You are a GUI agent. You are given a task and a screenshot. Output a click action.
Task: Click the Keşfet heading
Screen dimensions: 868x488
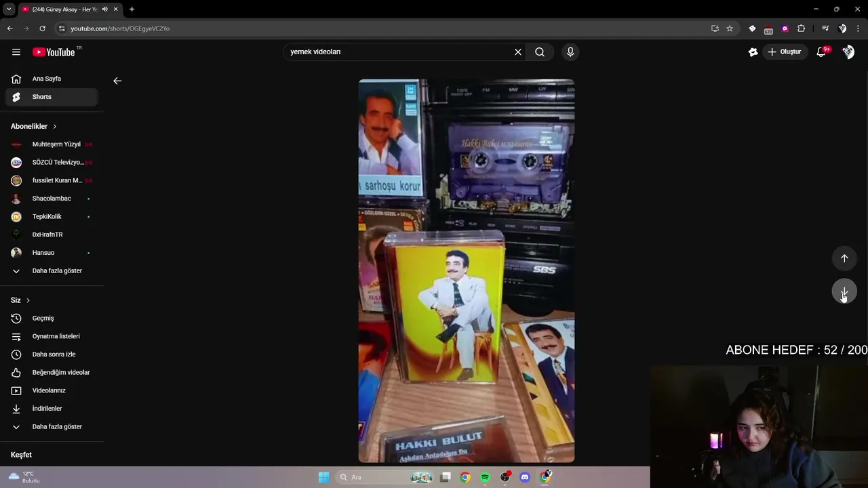coord(21,455)
